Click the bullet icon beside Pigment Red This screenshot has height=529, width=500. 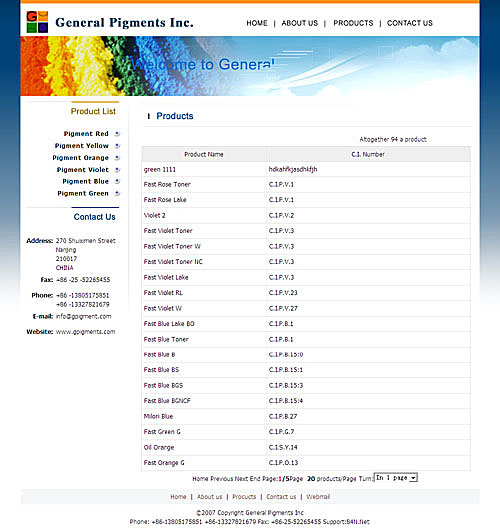point(117,134)
